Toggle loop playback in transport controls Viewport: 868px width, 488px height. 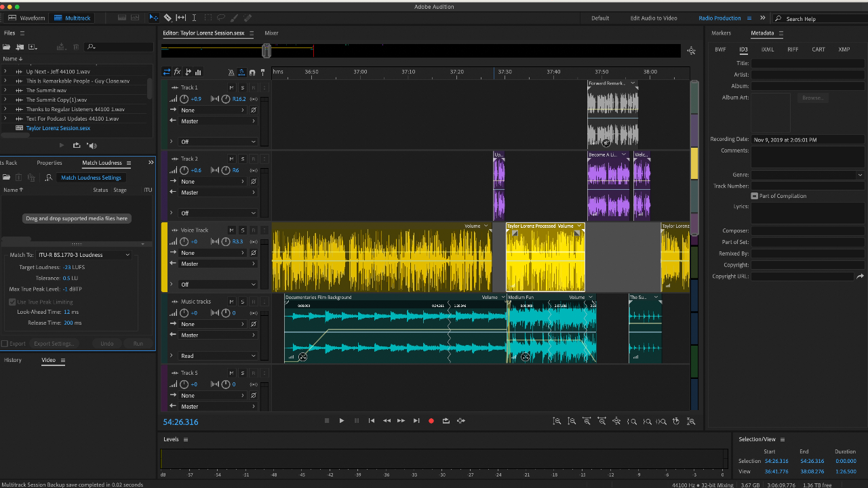click(446, 421)
